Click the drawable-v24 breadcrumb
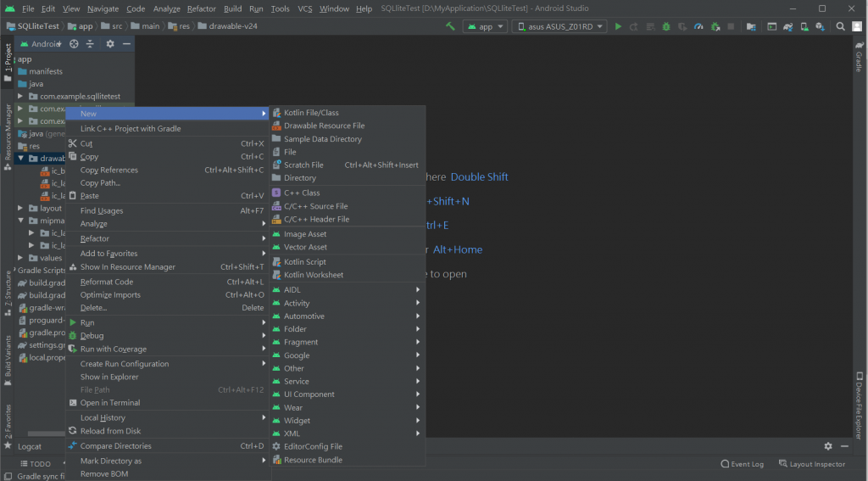This screenshot has height=481, width=868. (227, 26)
